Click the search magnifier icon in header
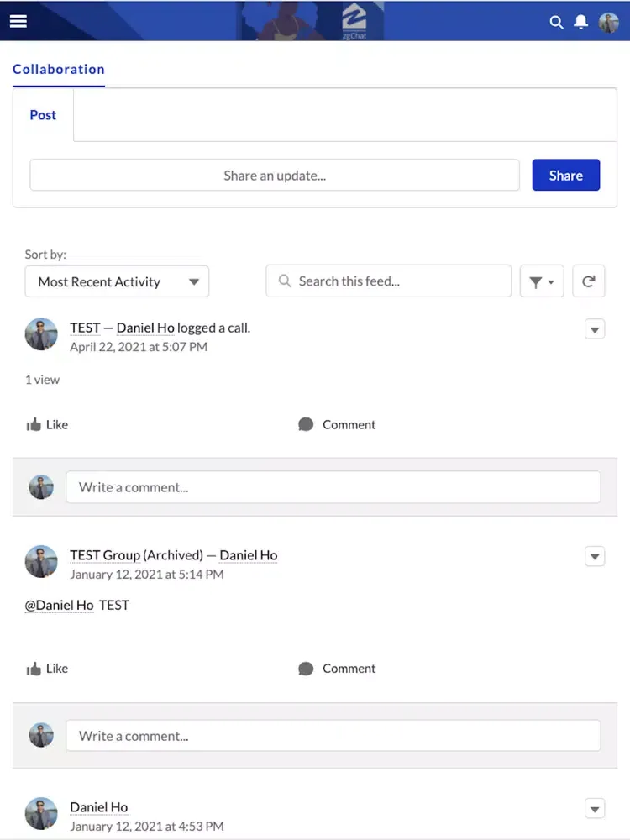 point(556,23)
